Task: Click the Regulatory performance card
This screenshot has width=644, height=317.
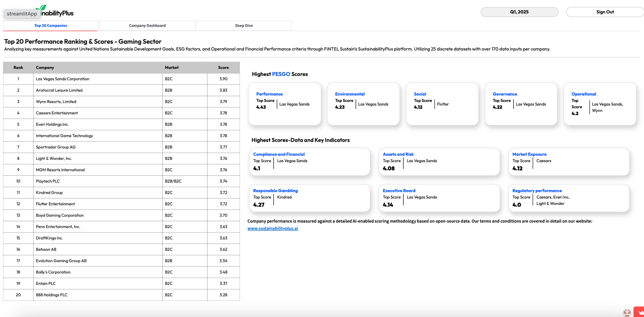Action: point(568,198)
